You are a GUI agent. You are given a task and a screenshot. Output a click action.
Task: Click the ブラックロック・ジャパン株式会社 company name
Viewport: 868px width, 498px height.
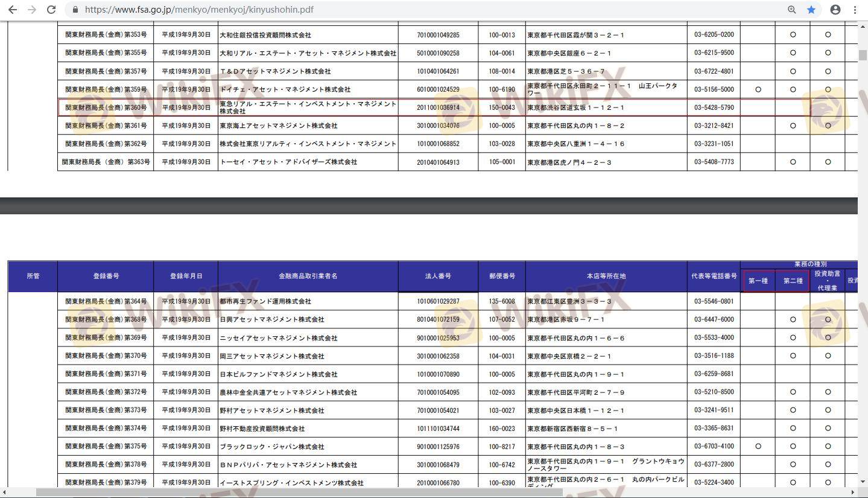(272, 447)
